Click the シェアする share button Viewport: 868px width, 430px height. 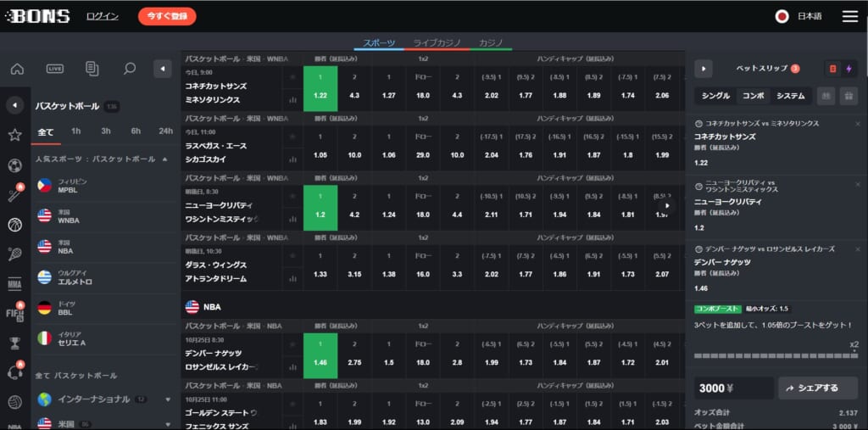[x=811, y=388]
